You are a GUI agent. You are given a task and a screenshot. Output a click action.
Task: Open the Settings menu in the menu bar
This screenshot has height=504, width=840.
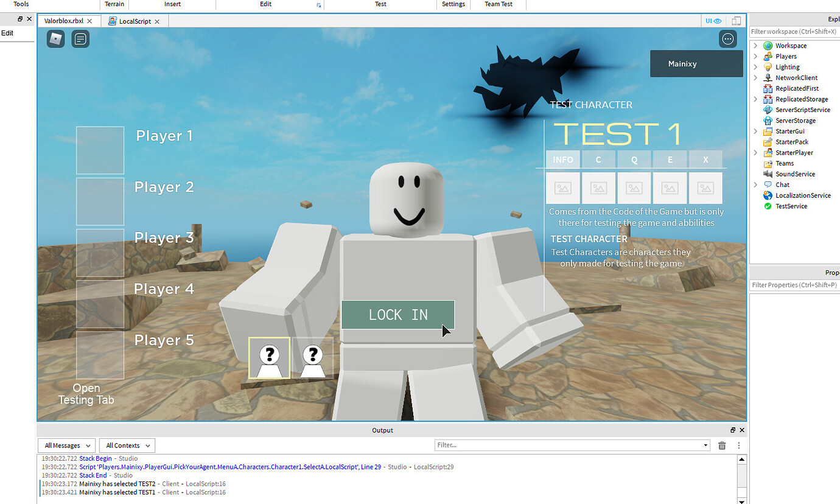[453, 4]
